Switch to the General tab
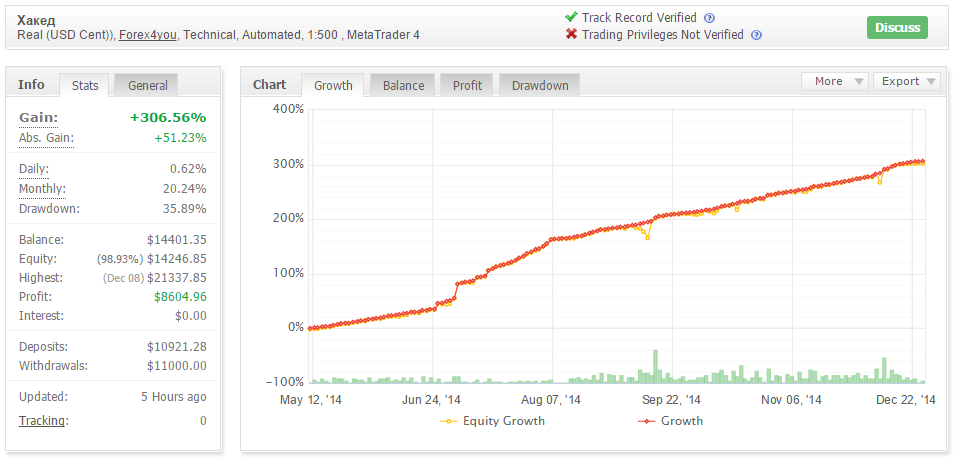This screenshot has width=964, height=462. pyautogui.click(x=147, y=86)
